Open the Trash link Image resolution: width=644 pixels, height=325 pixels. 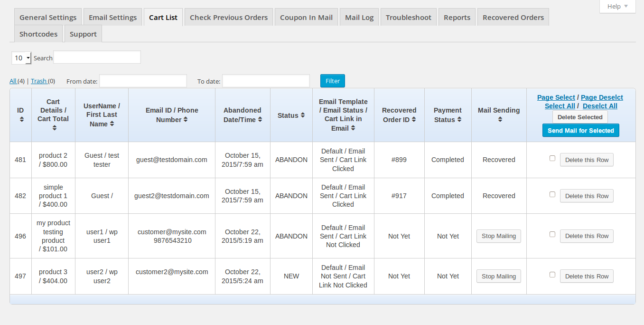(39, 81)
